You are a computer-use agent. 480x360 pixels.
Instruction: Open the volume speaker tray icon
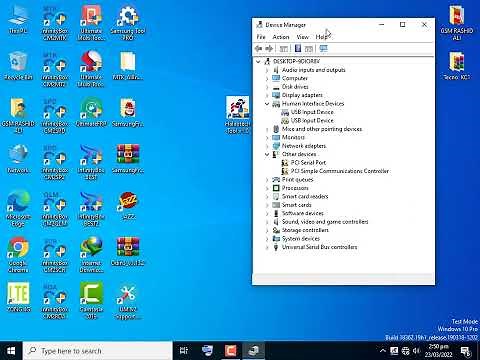417,351
